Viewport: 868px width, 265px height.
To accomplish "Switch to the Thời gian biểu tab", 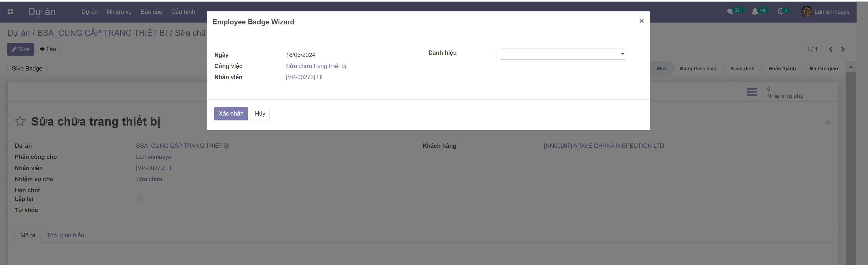I will pyautogui.click(x=65, y=235).
